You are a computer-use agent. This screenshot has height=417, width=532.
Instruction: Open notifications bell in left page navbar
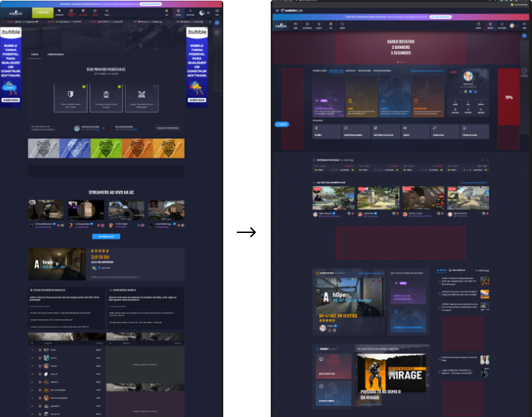(190, 12)
